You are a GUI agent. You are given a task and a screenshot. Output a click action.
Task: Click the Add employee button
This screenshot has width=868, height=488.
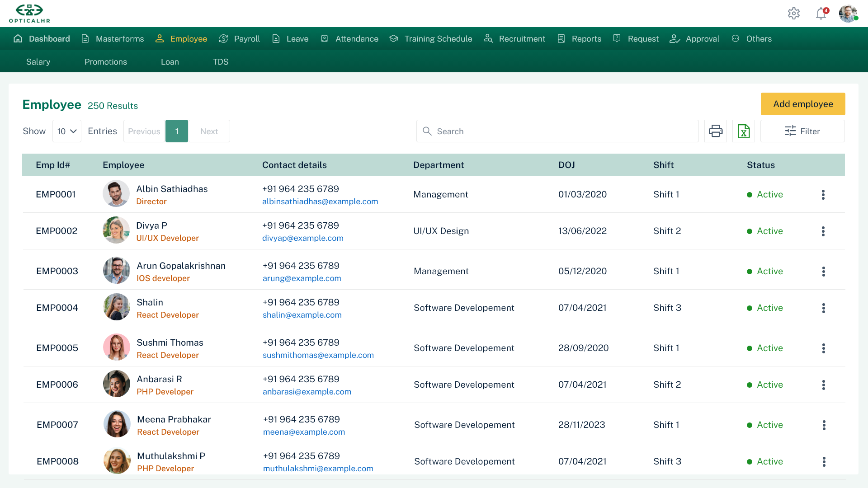point(802,104)
